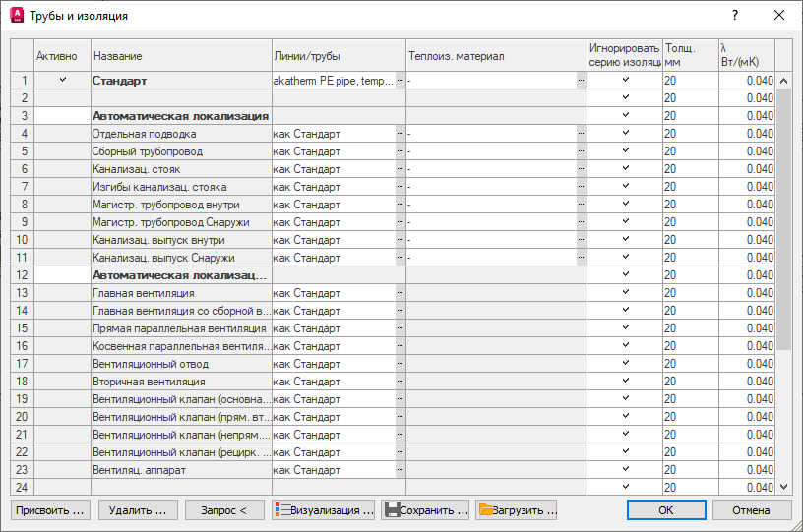Select the Косвенная параллельная вентиля… cell
The image size is (803, 532).
coord(181,346)
